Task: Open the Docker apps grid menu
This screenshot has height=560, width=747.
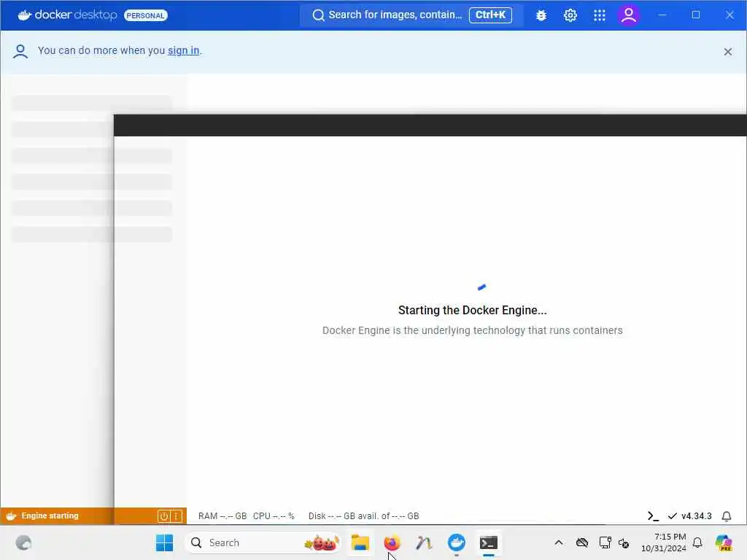Action: coord(600,15)
